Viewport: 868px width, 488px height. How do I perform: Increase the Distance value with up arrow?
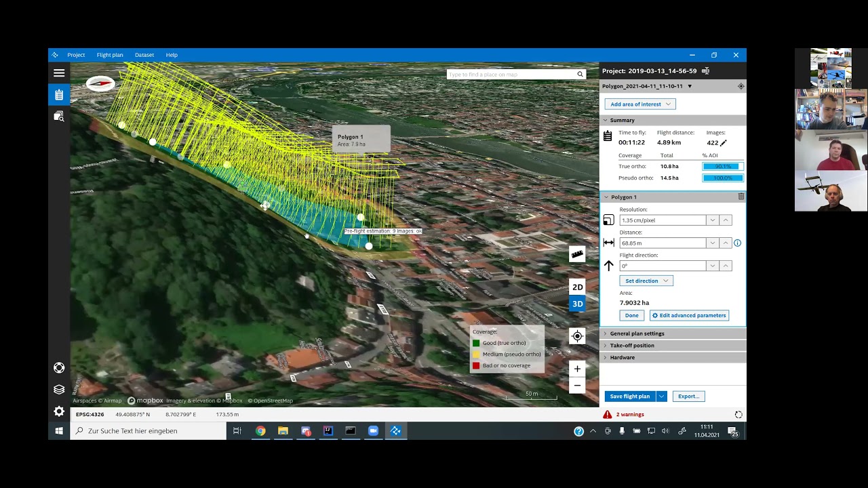[x=726, y=243]
